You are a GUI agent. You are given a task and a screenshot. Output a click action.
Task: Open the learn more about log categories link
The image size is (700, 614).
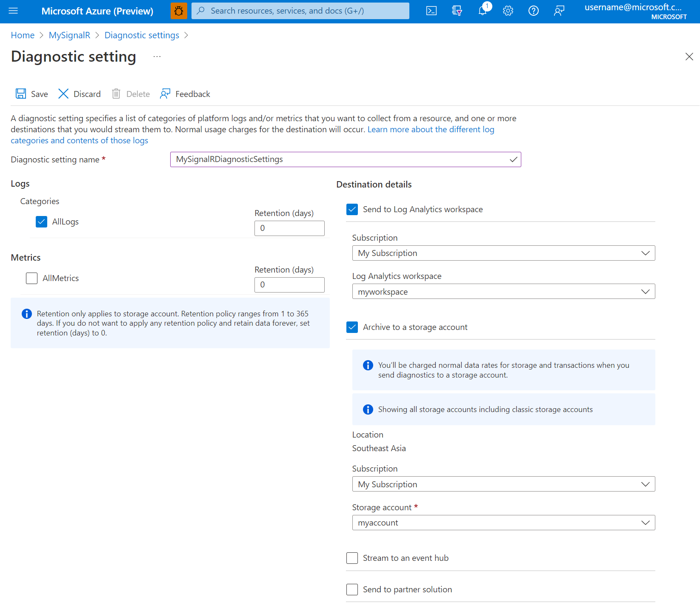coord(431,130)
